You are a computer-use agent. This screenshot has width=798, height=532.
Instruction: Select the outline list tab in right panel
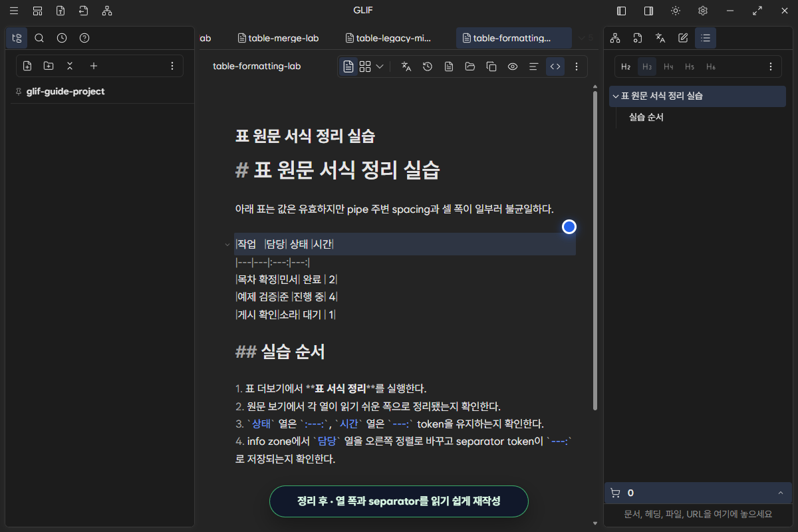tap(706, 38)
